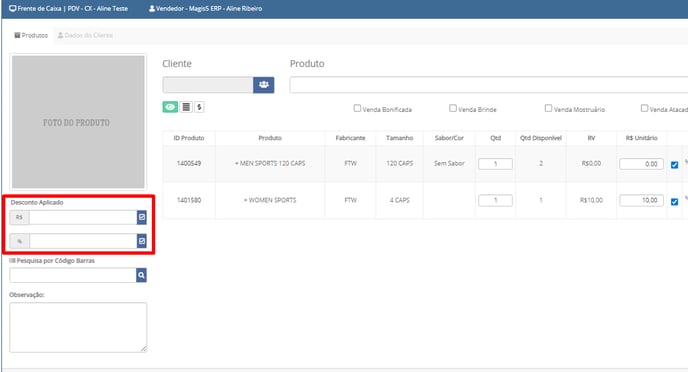Select the Produtos tab
This screenshot has height=372, width=688.
31,35
